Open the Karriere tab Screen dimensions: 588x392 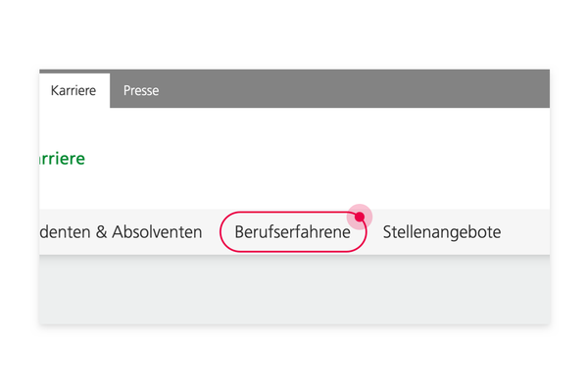tap(73, 90)
